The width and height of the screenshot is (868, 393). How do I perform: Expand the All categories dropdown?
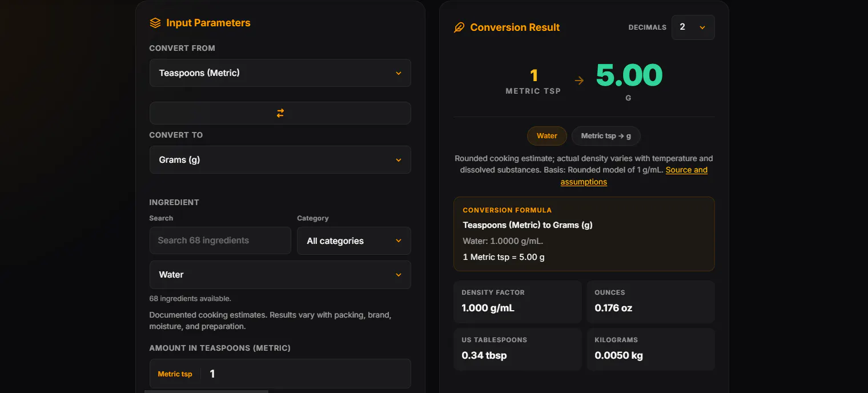[x=353, y=240]
